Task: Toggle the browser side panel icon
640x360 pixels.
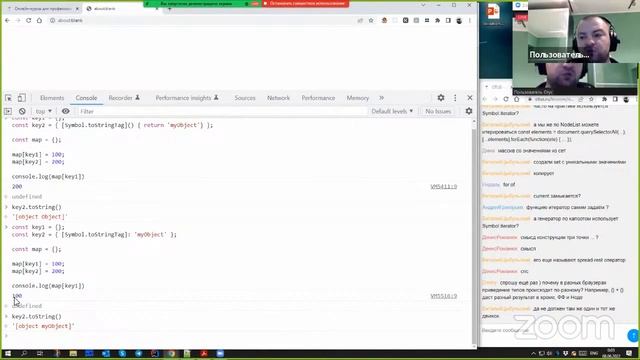Action: click(448, 20)
